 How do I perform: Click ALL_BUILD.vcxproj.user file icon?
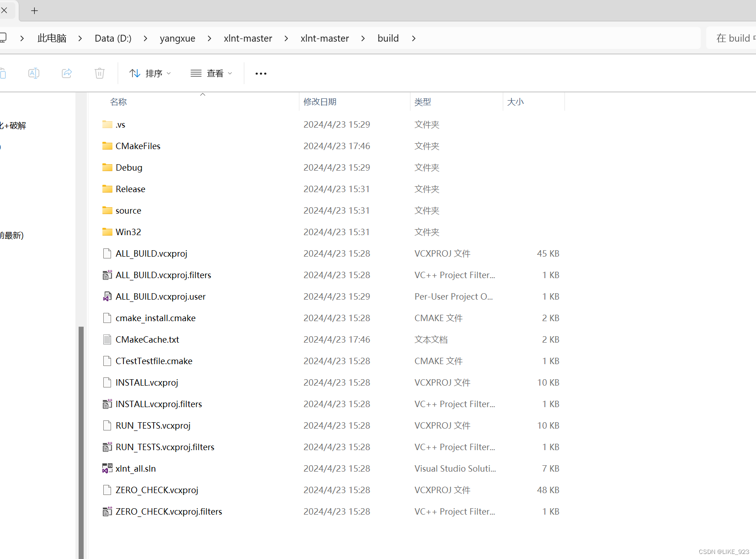(x=107, y=296)
